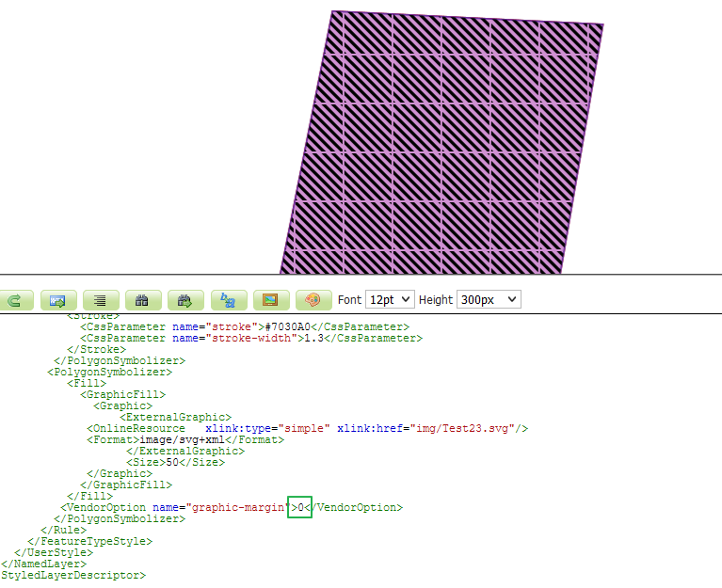Image resolution: width=722 pixels, height=588 pixels.
Task: Click the "graphic-margin" attribute value text
Action: point(238,507)
